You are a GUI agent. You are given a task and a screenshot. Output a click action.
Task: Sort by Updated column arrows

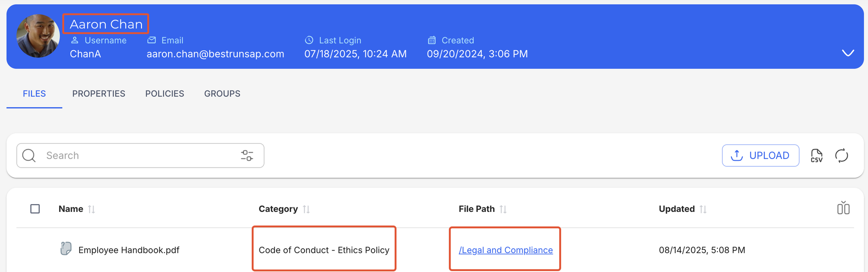(x=703, y=209)
